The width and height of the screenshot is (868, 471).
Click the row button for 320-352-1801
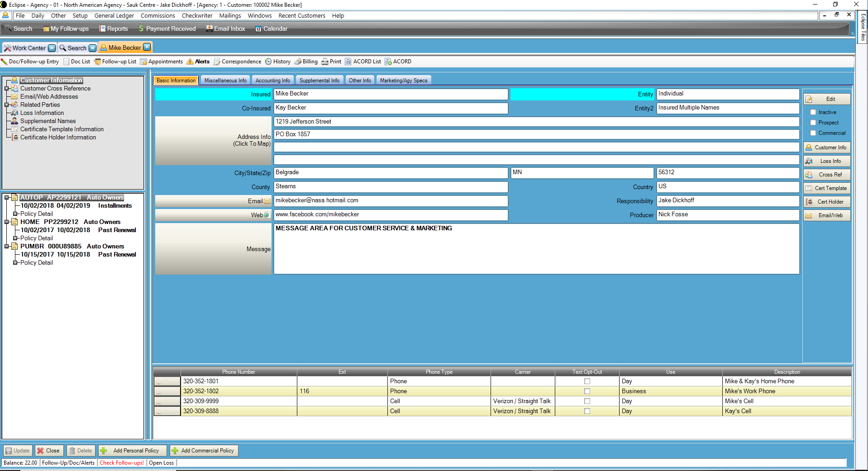coord(167,381)
